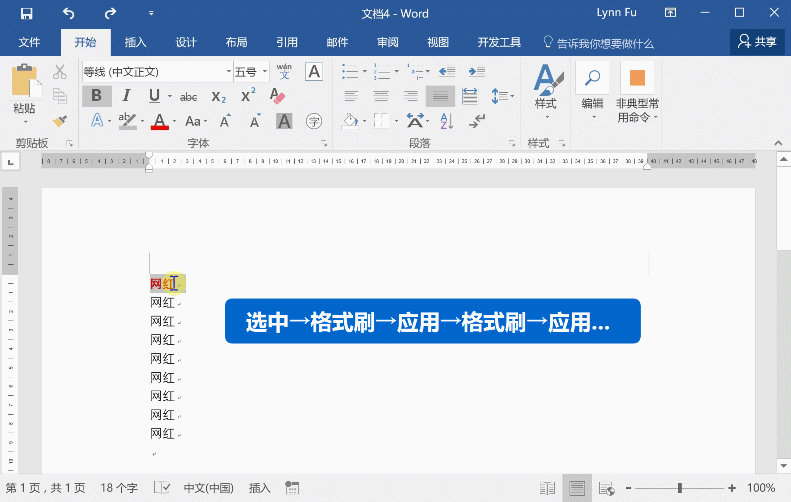Screen dimensions: 791x502
Task: Click the character border A icon
Action: 314,72
